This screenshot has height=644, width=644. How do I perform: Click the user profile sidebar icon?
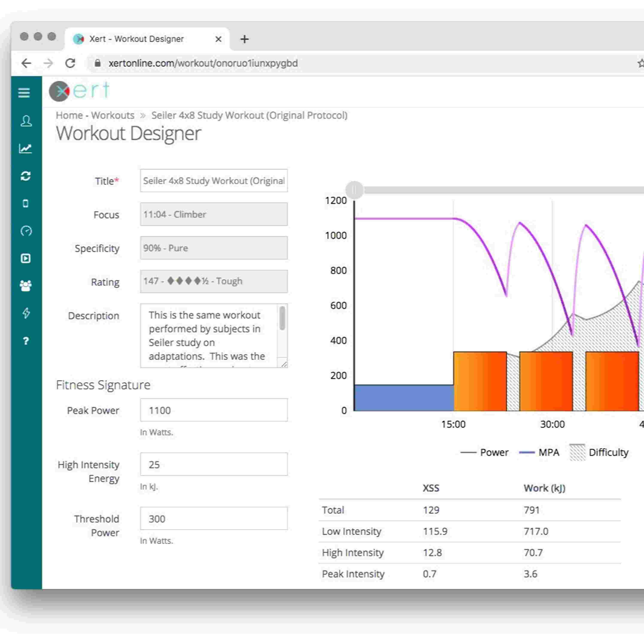tap(26, 121)
